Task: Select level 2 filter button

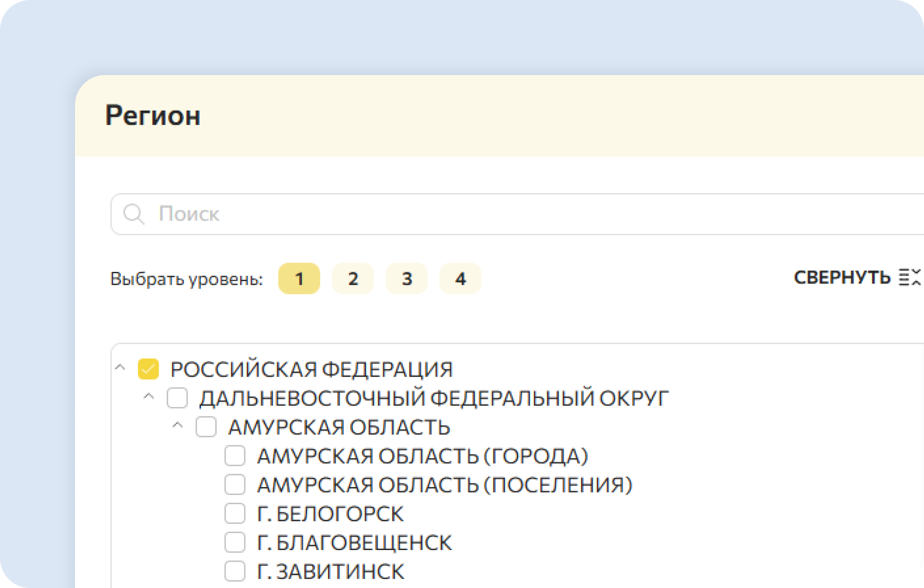Action: [x=353, y=279]
